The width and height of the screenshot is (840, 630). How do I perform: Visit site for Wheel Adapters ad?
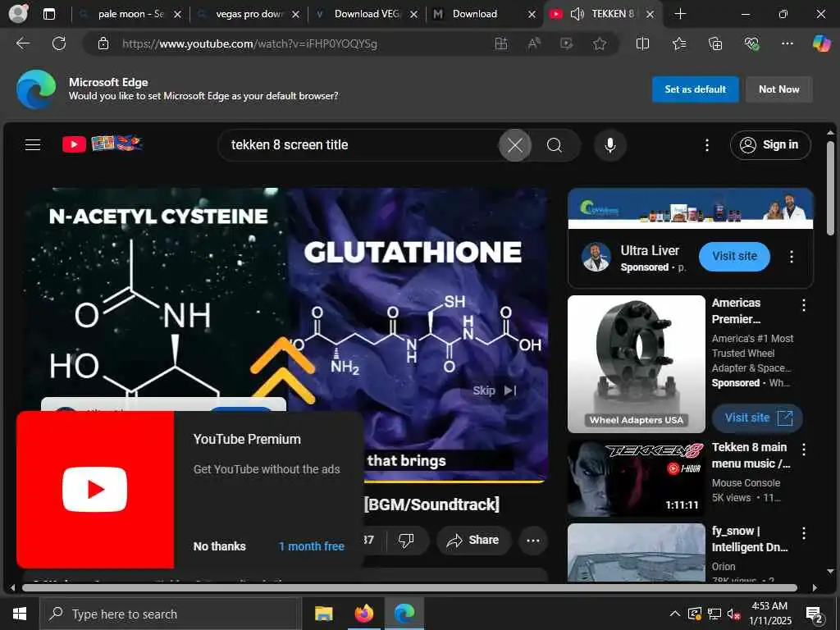(757, 418)
